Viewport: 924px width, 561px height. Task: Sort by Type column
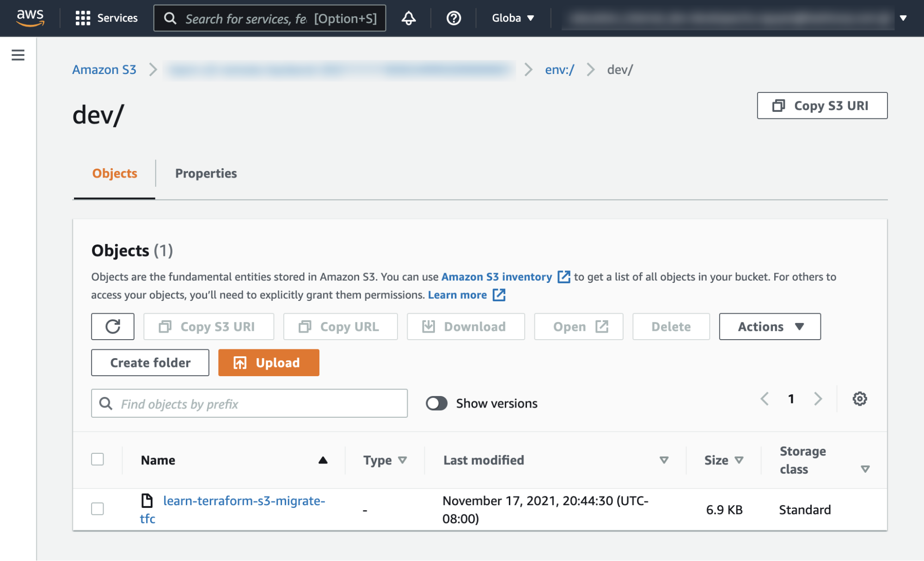point(385,460)
